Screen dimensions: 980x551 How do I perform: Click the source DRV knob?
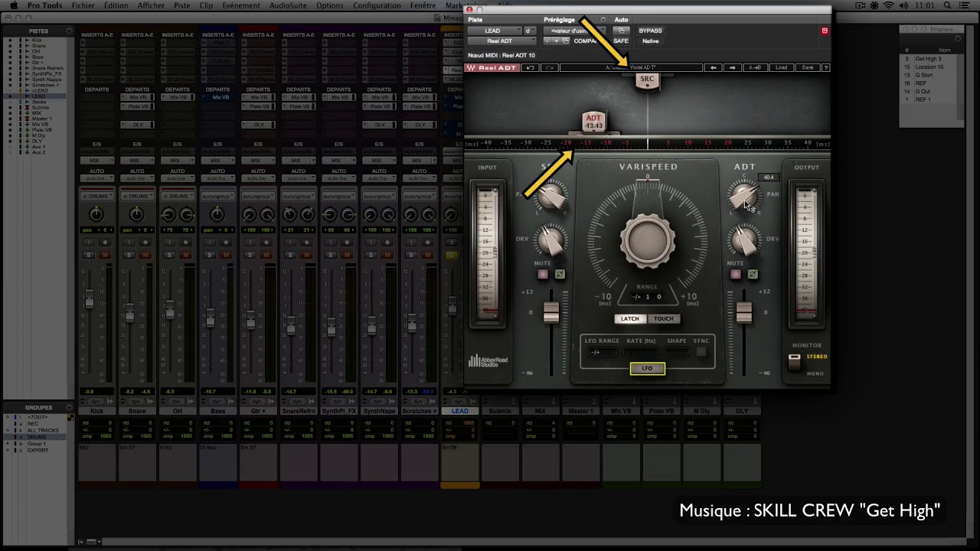tap(550, 241)
